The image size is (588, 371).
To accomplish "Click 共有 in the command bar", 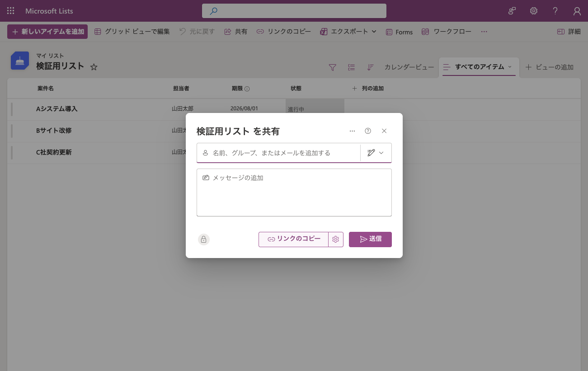I will click(x=236, y=32).
